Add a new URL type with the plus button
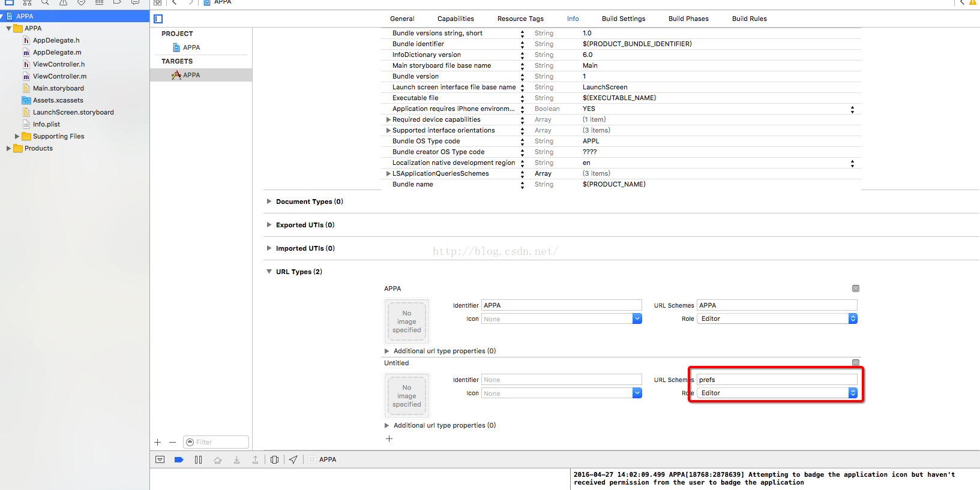This screenshot has height=490, width=980. (x=389, y=438)
